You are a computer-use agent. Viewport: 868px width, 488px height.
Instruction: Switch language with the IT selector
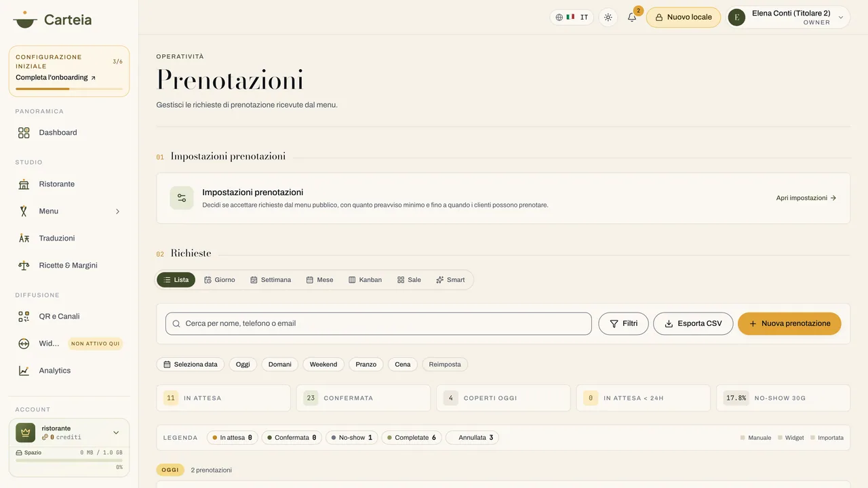[572, 18]
